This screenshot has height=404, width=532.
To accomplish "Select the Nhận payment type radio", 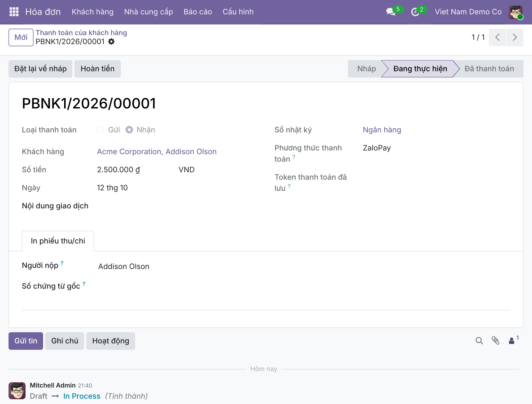I will pyautogui.click(x=129, y=130).
